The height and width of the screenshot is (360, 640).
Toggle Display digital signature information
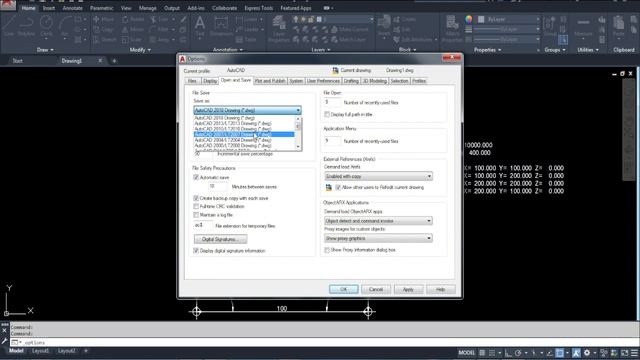pyautogui.click(x=196, y=251)
